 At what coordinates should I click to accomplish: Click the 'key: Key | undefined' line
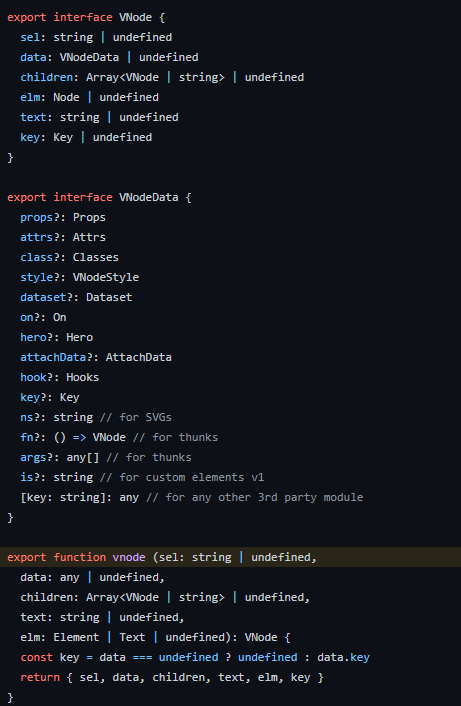86,137
